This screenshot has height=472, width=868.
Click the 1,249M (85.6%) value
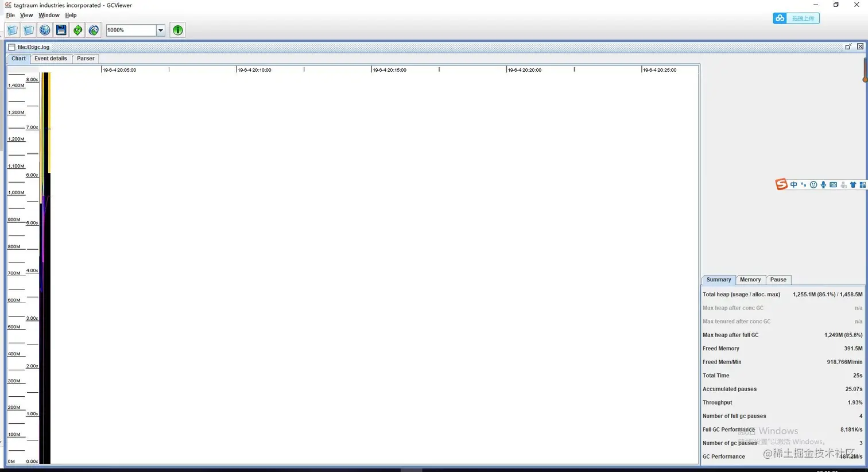(843, 335)
